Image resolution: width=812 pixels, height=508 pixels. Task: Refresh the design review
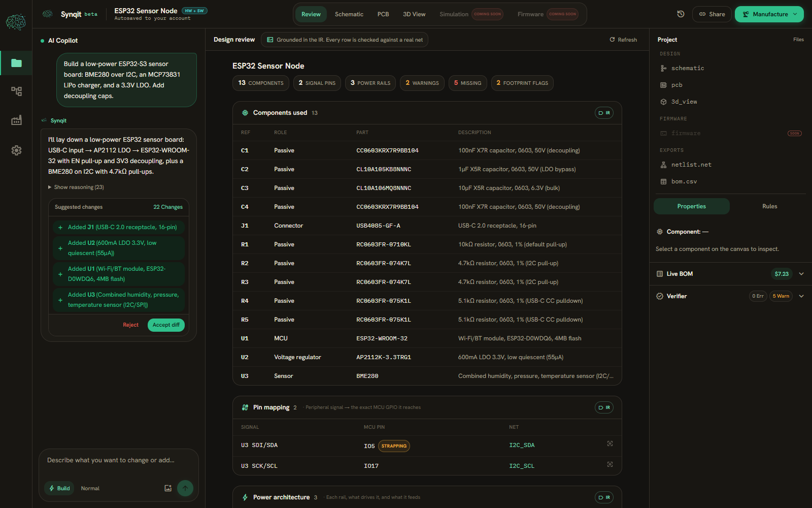tap(623, 40)
